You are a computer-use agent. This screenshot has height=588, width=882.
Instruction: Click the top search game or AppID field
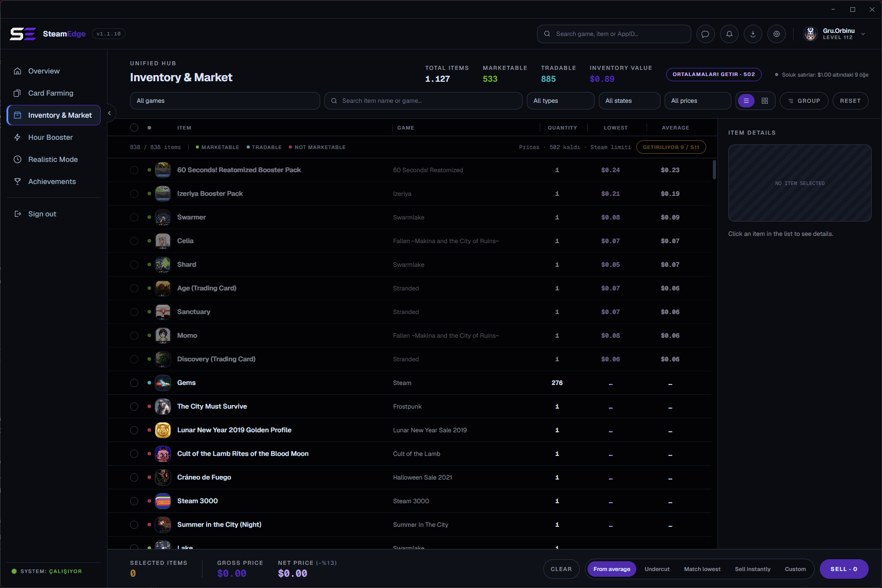614,34
